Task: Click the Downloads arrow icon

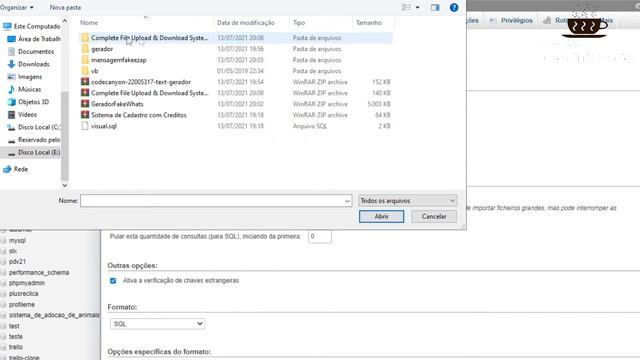Action: pyautogui.click(x=11, y=64)
